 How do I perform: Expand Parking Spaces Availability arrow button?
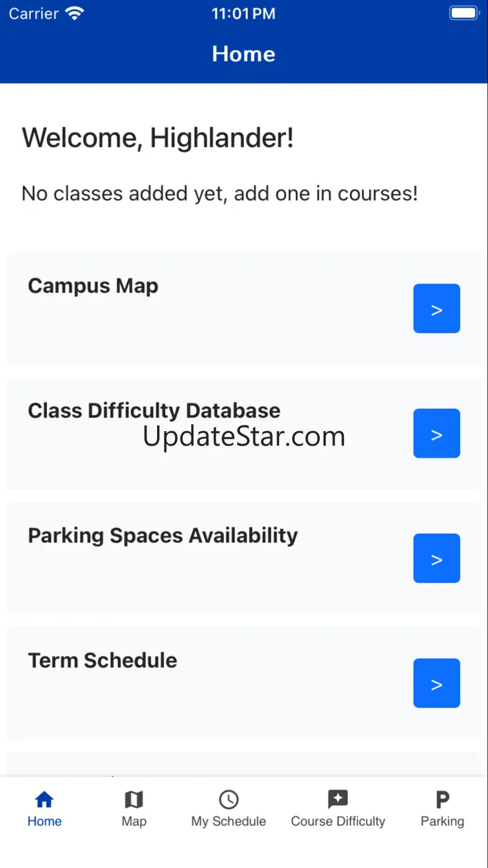pos(437,558)
